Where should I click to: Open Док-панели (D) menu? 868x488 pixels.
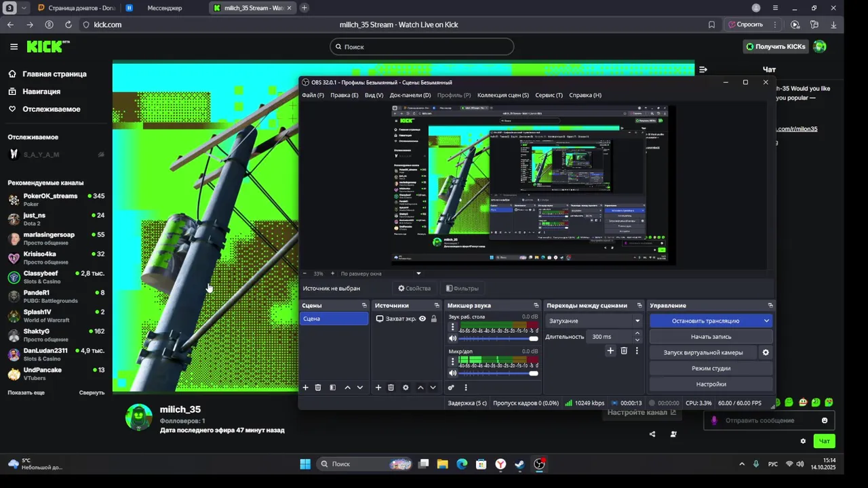click(410, 95)
